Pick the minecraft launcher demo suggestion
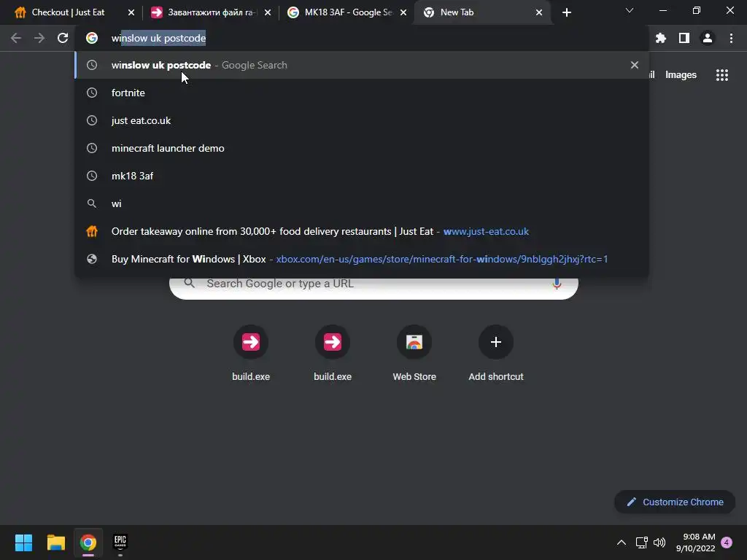747x560 pixels. click(x=361, y=148)
